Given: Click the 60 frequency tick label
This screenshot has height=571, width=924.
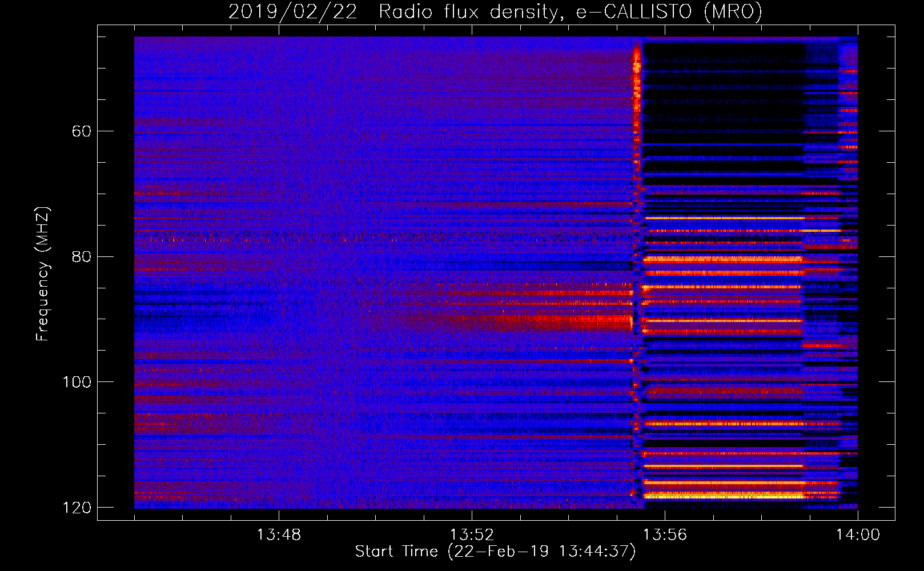Looking at the screenshot, I should click(81, 131).
